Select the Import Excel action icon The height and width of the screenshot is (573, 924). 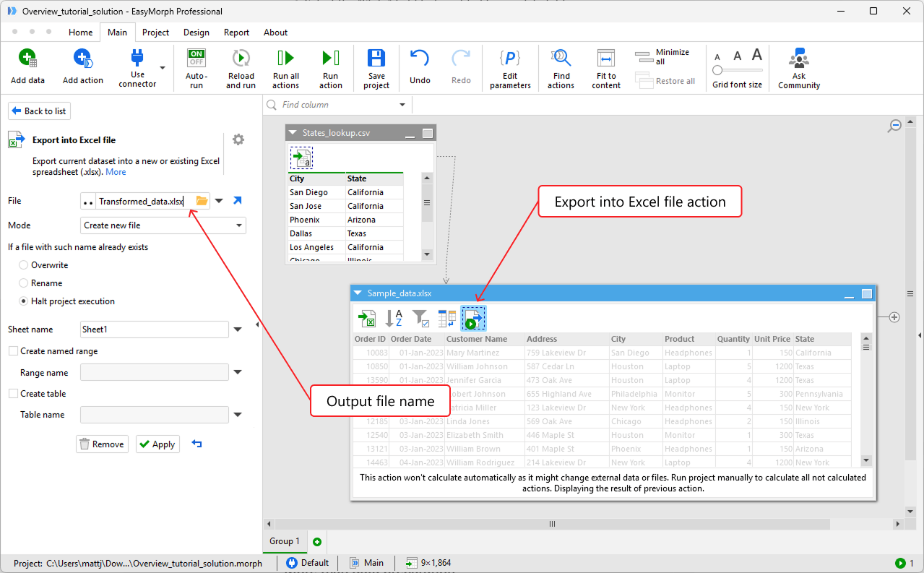click(367, 318)
